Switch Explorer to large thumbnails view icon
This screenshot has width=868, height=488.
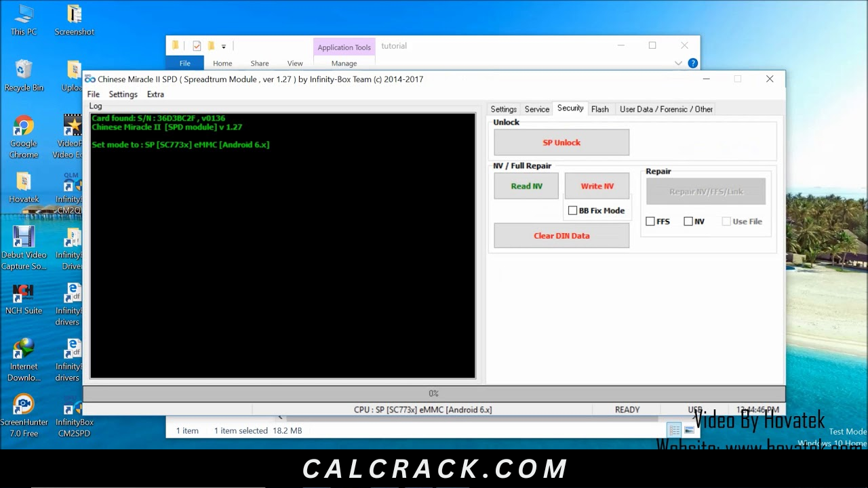(689, 430)
